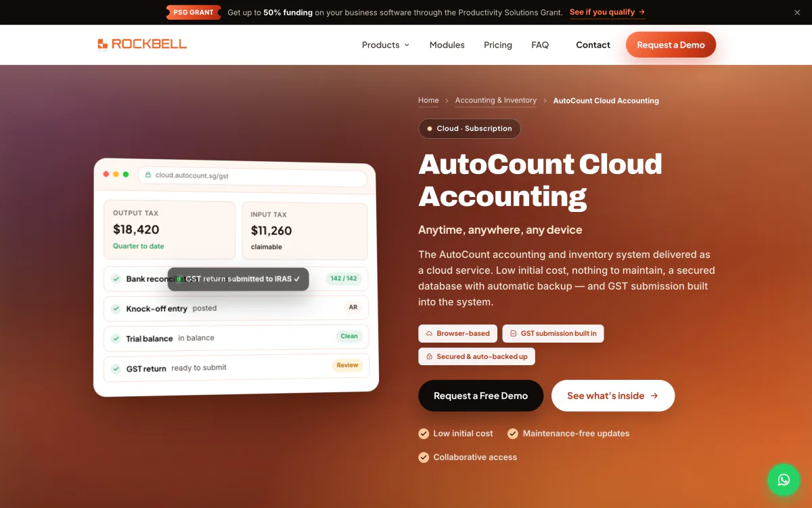Click the lock icon in mockup address bar
Viewport: 812px width, 508px height.
click(148, 175)
